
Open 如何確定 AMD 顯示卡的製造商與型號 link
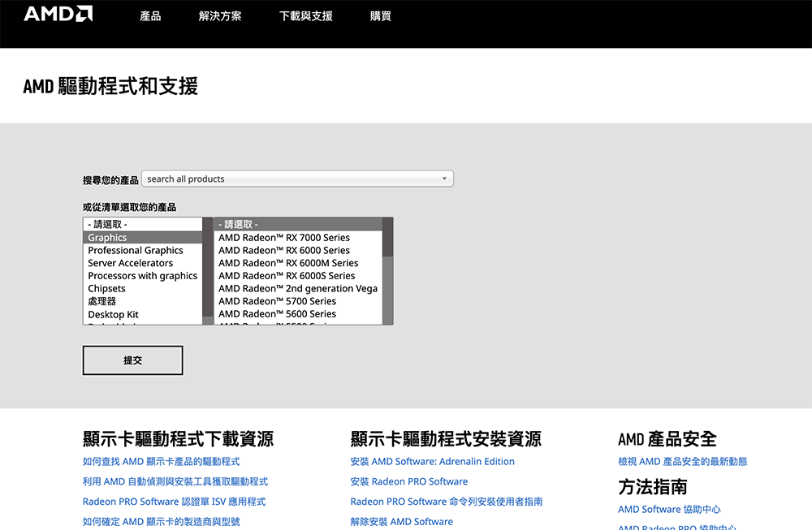click(x=161, y=522)
